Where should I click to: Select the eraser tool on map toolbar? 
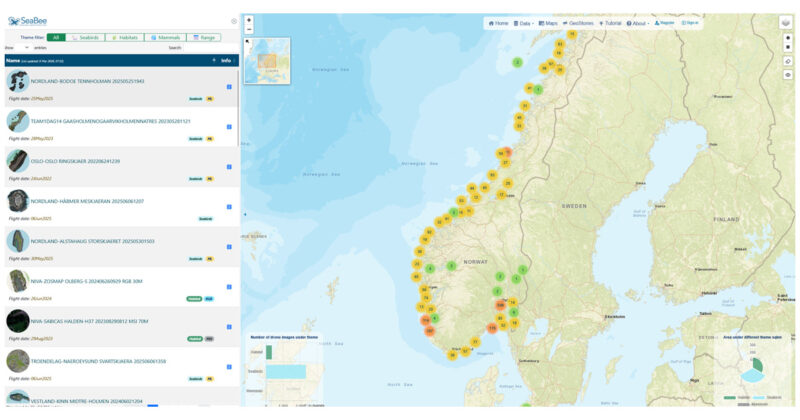pos(787,61)
